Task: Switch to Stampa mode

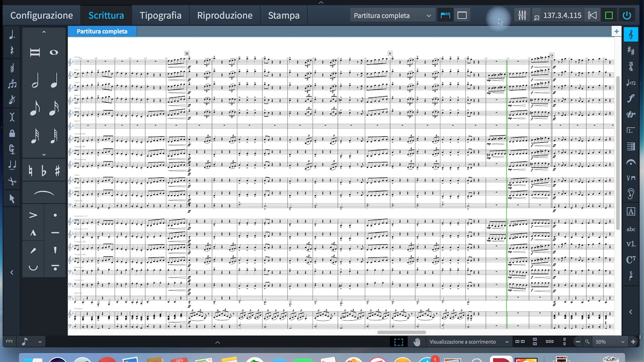Action: (x=284, y=16)
